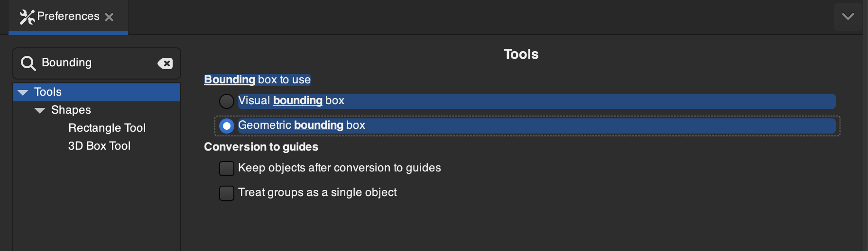868x251 pixels.
Task: Open 3D Box Tool preferences
Action: 99,146
